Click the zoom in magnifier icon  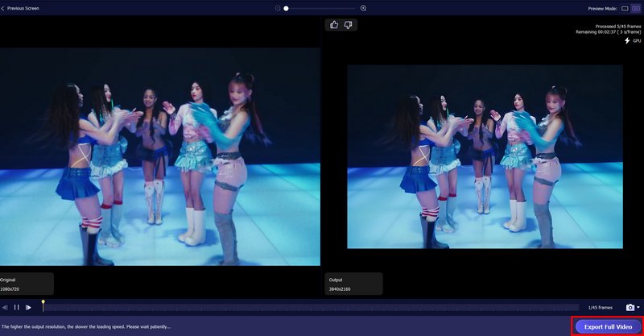363,8
